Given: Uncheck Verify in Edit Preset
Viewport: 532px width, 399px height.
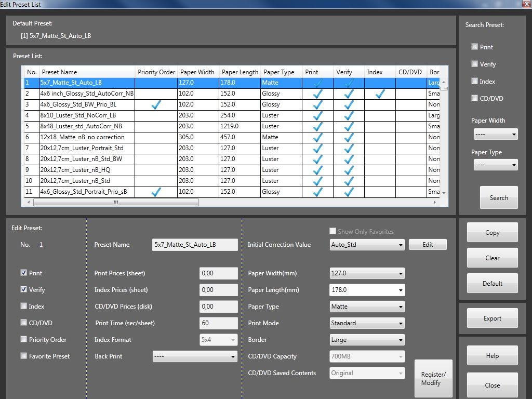Looking at the screenshot, I should (24, 289).
